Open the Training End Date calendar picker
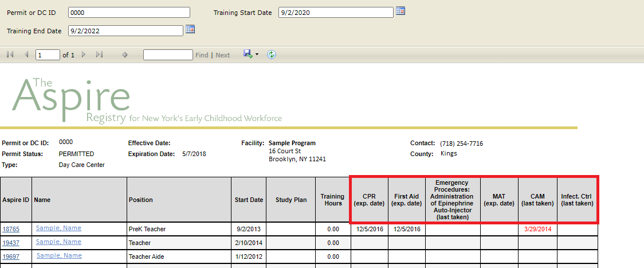Viewport: 644px width, 268px height. tap(190, 30)
